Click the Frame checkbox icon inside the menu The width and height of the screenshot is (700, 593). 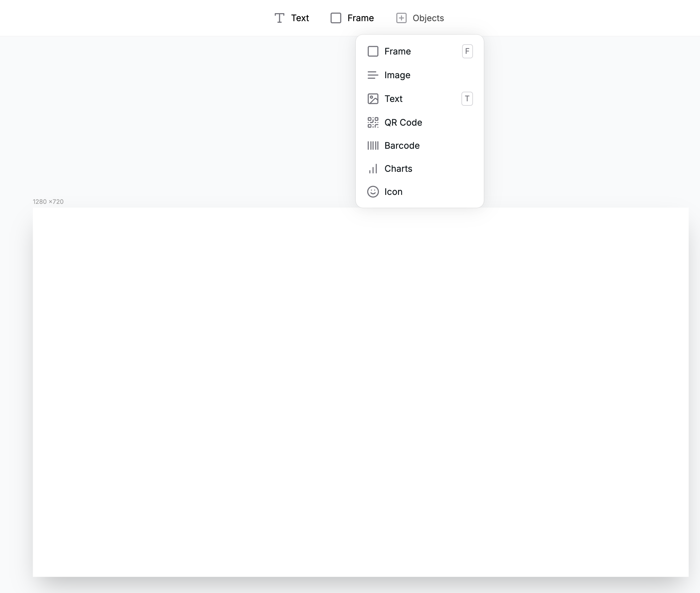[x=373, y=51]
